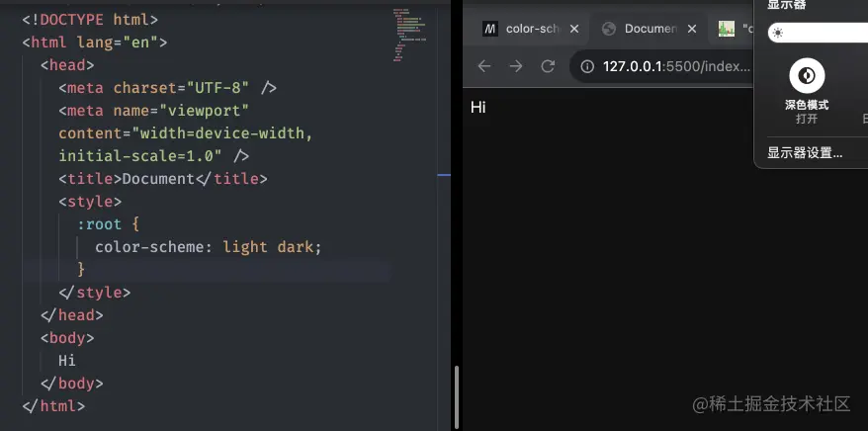Image resolution: width=868 pixels, height=431 pixels.
Task: Click the closing </html> tag line
Action: 53,405
